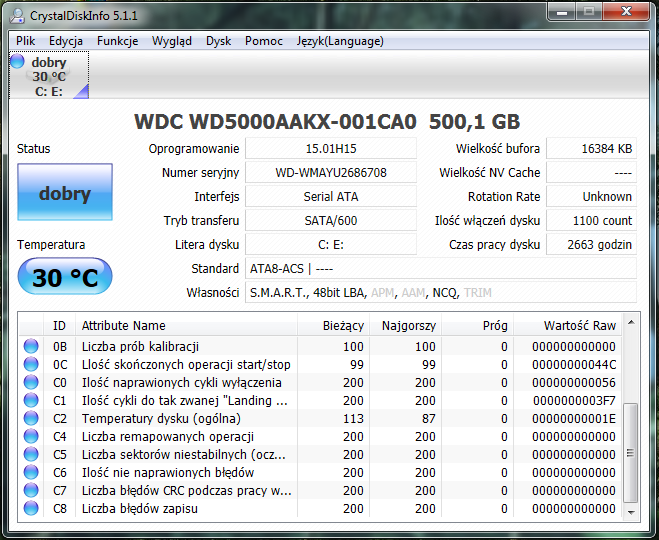Click the power-on hours field 2663 godzin

click(x=591, y=245)
